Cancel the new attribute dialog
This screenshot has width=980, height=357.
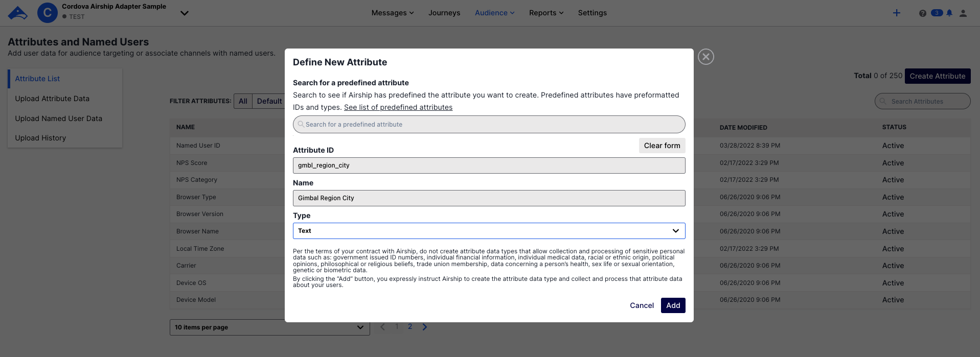[642, 305]
